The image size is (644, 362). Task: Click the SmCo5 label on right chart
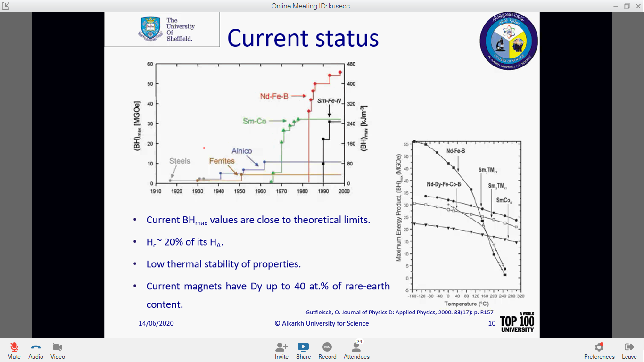504,201
